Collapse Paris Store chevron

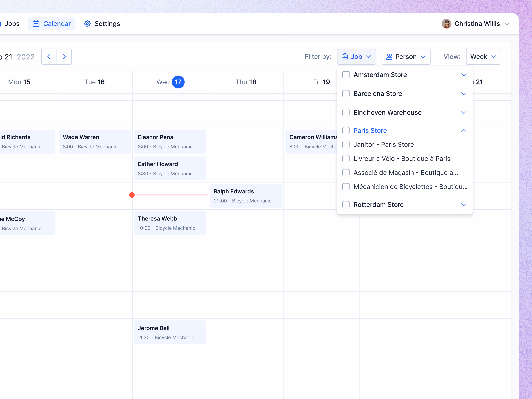464,131
